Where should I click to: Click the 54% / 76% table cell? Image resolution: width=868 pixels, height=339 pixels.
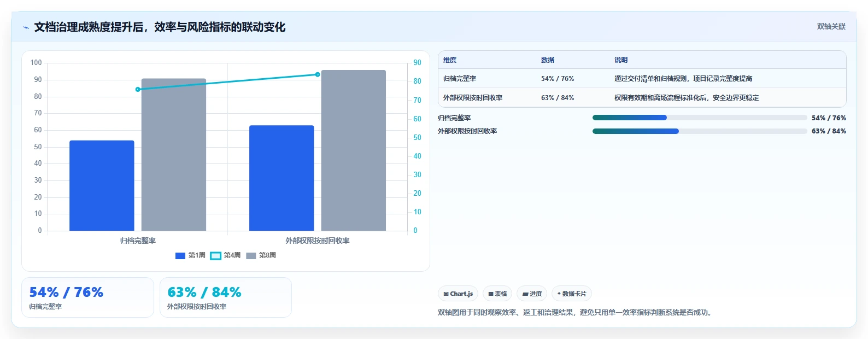(558, 79)
